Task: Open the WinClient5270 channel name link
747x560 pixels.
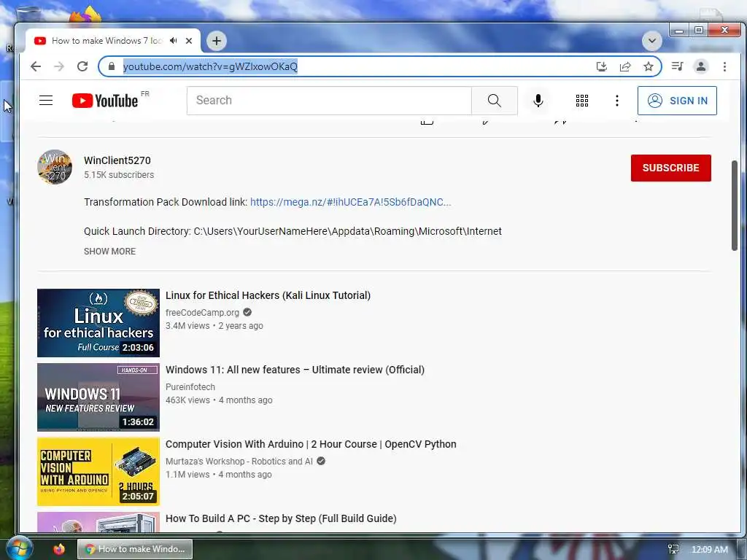Action: 117,160
